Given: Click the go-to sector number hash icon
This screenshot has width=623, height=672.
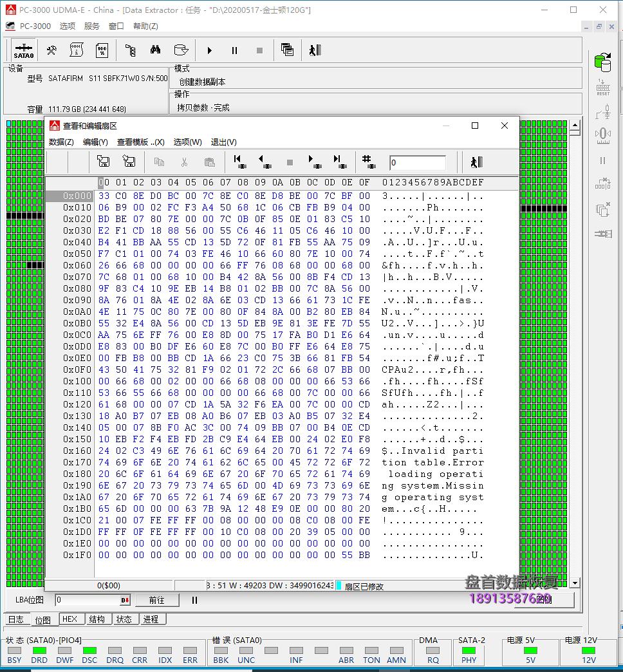Looking at the screenshot, I should (369, 162).
